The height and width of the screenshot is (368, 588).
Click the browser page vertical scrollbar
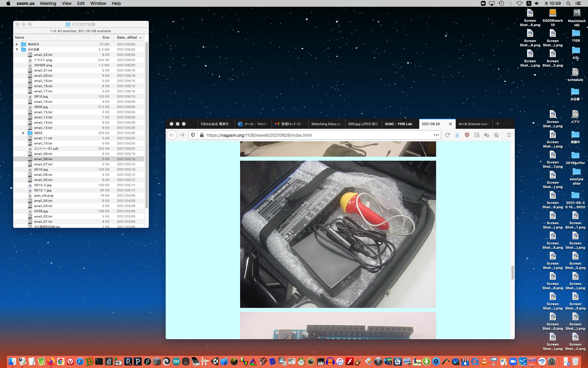coord(512,272)
